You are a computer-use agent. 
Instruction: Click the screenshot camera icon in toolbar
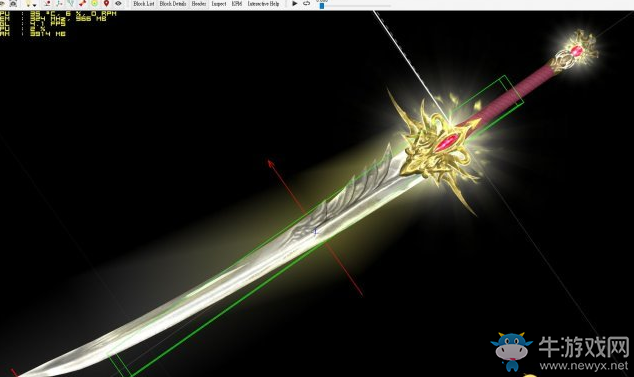click(13, 3)
